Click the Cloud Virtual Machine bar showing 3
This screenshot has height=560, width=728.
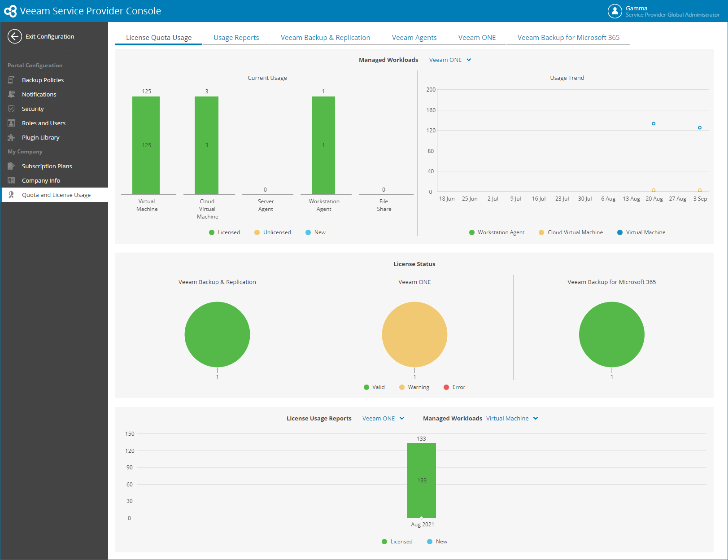(x=206, y=145)
